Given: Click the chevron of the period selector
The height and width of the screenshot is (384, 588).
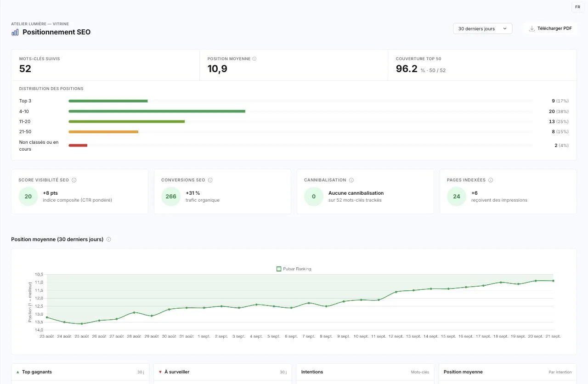Looking at the screenshot, I should point(505,28).
